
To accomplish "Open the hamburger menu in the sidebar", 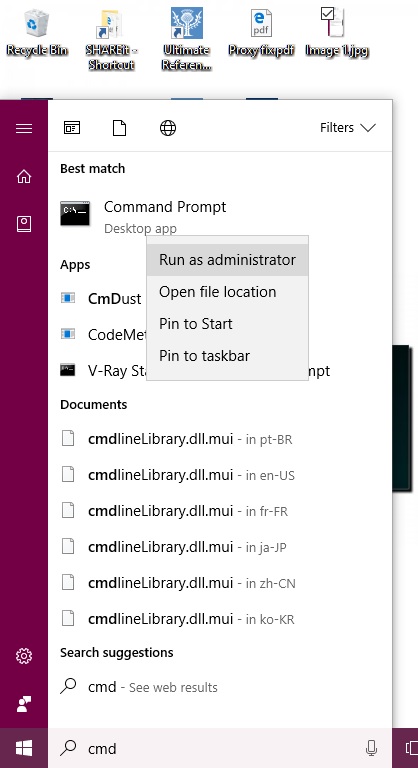I will tap(24, 128).
